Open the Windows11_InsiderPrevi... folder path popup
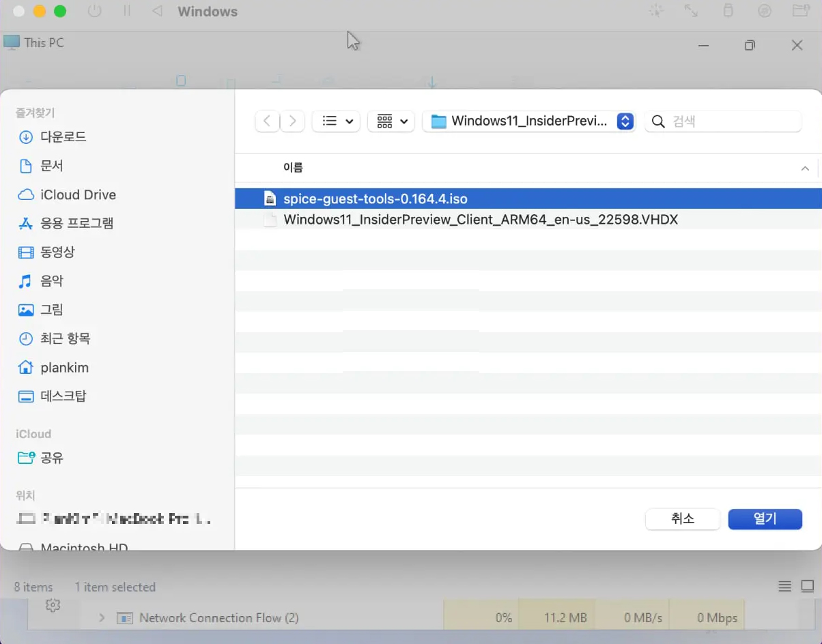The width and height of the screenshot is (822, 644). [529, 121]
